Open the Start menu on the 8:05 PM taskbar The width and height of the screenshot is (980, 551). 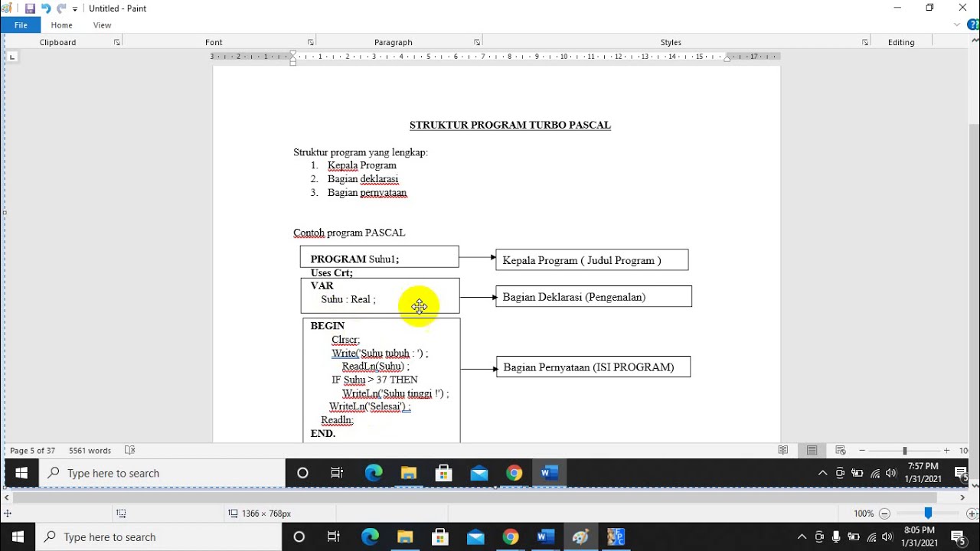point(18,536)
